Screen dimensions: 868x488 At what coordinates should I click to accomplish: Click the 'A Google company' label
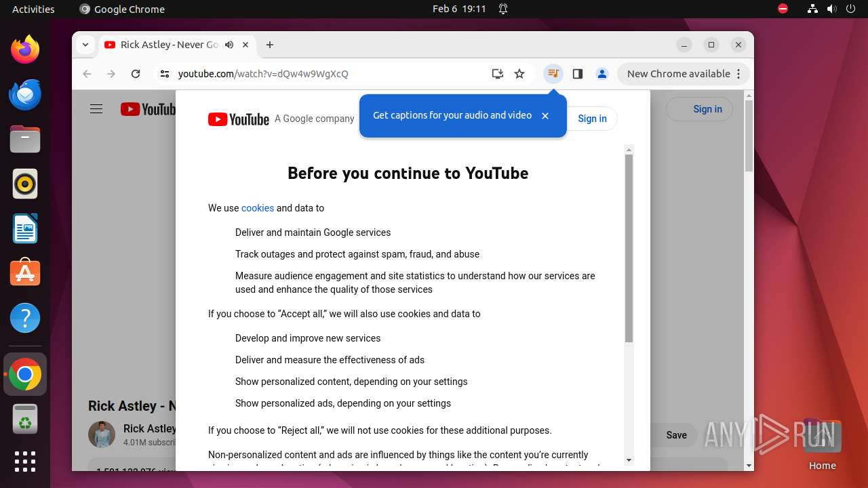click(x=315, y=119)
